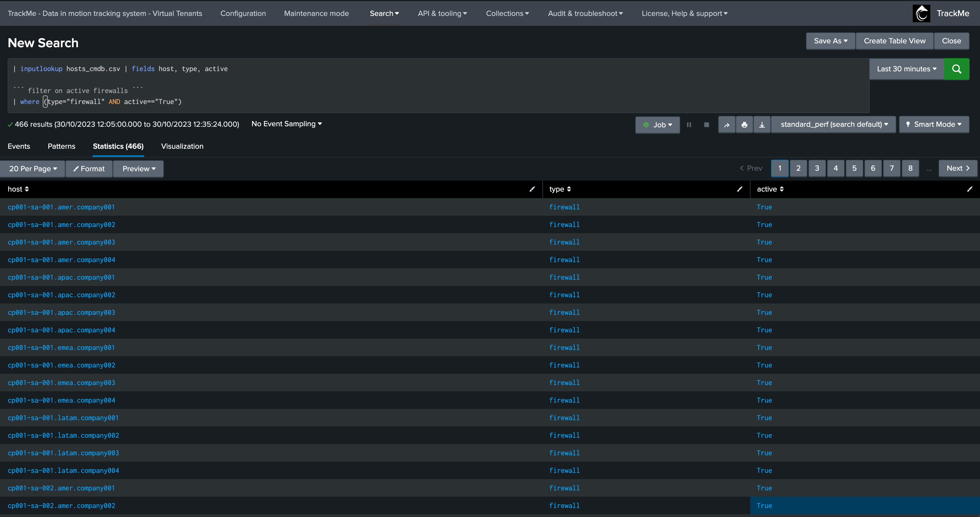Stop the running search job

[707, 125]
